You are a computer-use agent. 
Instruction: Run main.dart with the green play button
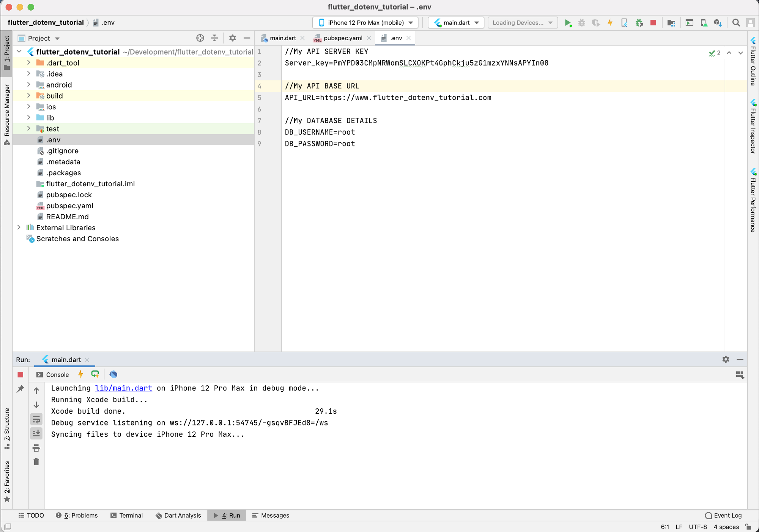[568, 23]
